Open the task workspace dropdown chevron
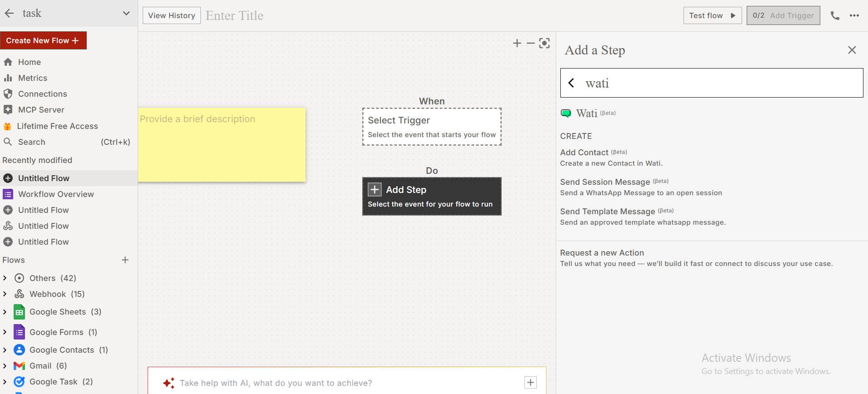The width and height of the screenshot is (868, 394). pyautogui.click(x=126, y=14)
